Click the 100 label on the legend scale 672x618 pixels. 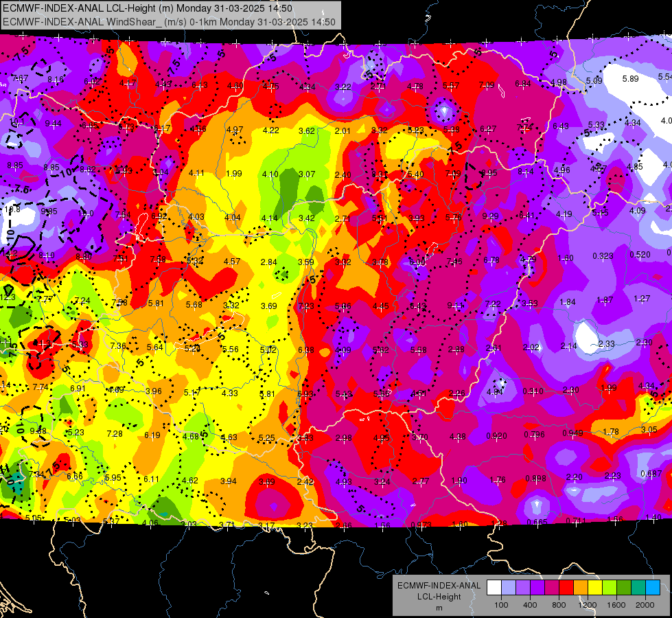[501, 605]
